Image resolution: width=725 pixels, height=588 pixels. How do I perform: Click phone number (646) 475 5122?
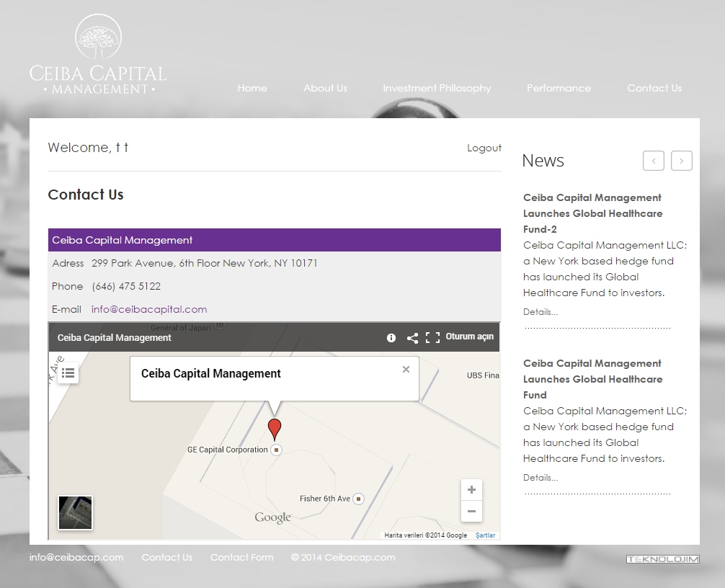[126, 286]
